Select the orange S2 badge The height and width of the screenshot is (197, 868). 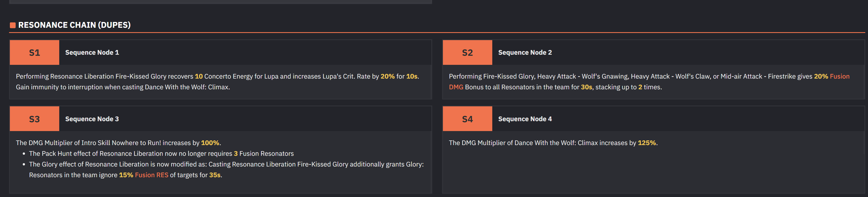[467, 53]
